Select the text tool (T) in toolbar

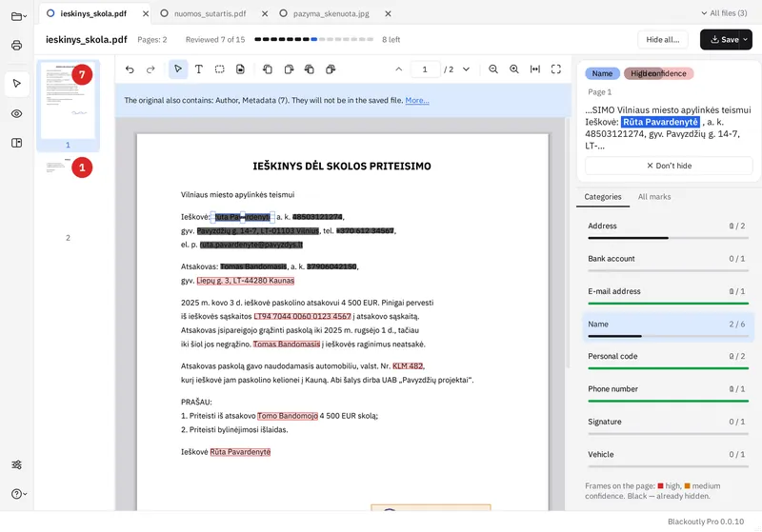tap(199, 69)
